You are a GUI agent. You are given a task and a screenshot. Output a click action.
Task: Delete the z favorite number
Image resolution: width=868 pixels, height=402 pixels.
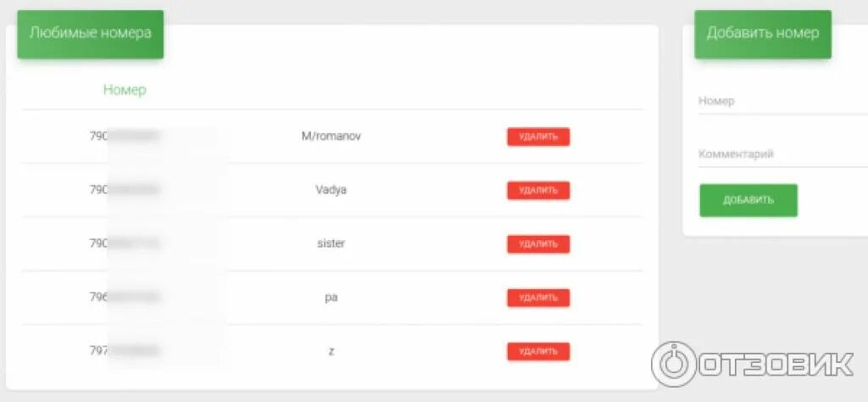(538, 352)
